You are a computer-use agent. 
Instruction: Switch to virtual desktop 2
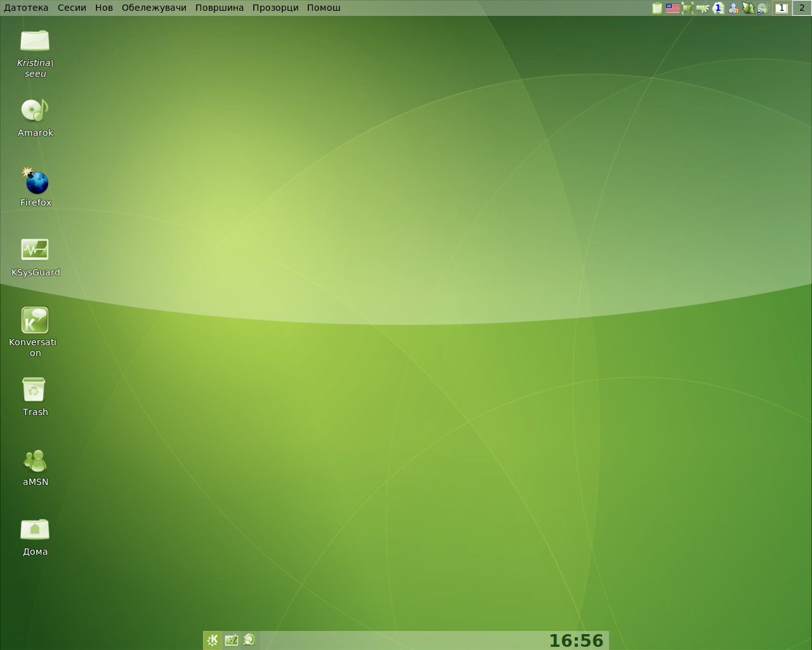pyautogui.click(x=802, y=8)
